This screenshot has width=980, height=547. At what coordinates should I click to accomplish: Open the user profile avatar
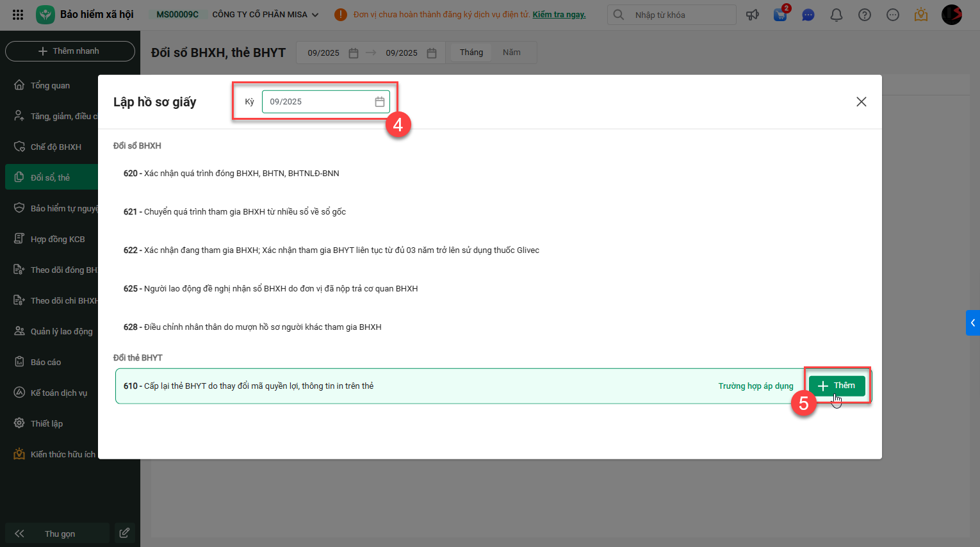pos(952,15)
